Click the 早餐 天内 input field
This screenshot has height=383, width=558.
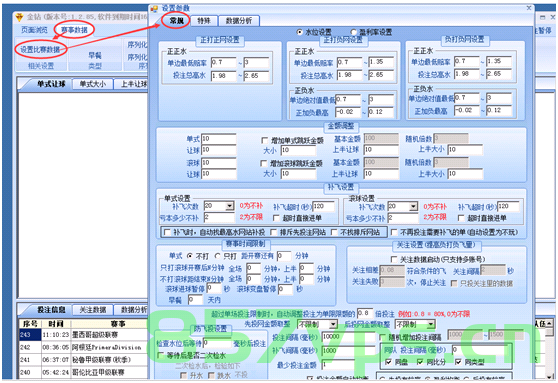(195, 300)
